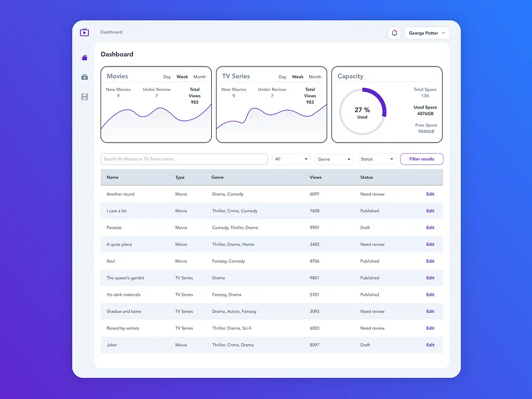Switch the TV Series chart to Day view
Viewport: 532px width, 399px height.
click(282, 77)
